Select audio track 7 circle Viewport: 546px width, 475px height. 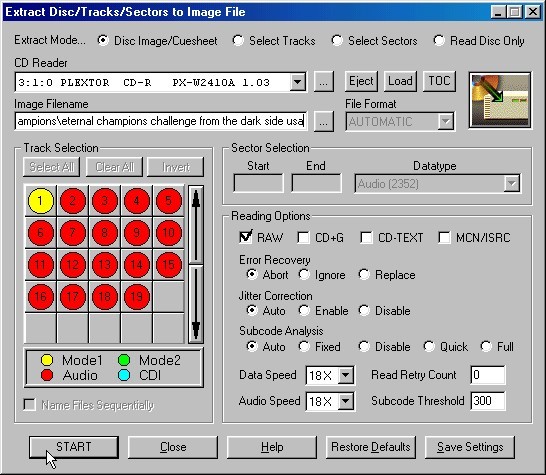(x=72, y=233)
